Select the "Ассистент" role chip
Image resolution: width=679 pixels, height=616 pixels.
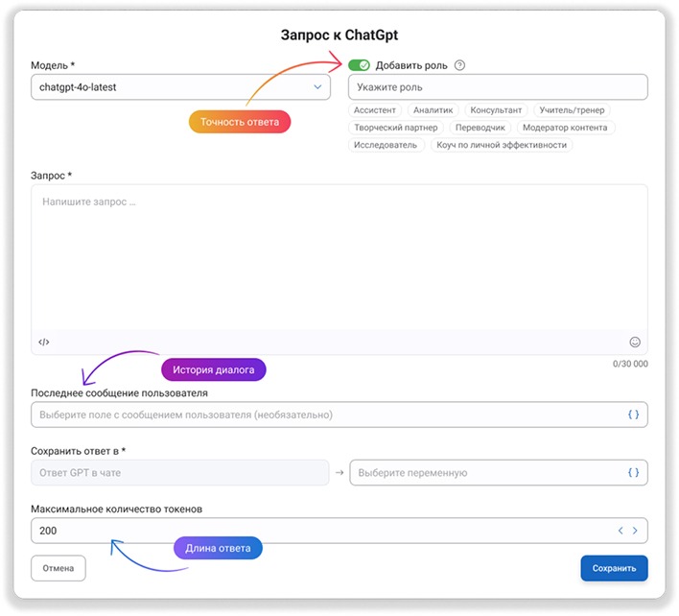coord(375,110)
